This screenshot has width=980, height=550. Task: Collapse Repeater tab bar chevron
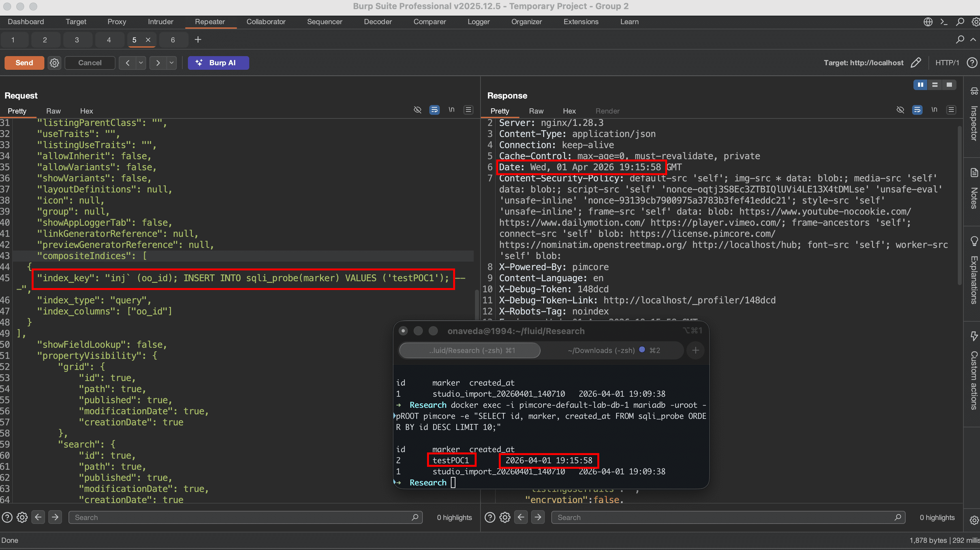973,39
